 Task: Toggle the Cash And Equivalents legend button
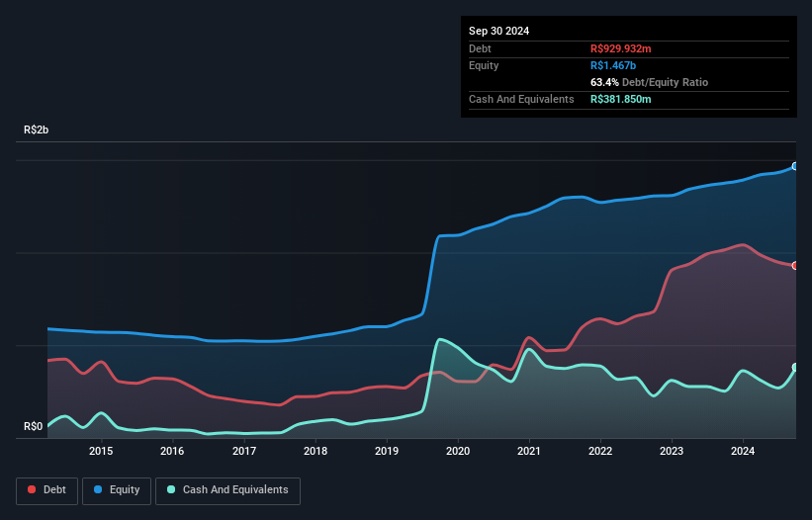(227, 490)
